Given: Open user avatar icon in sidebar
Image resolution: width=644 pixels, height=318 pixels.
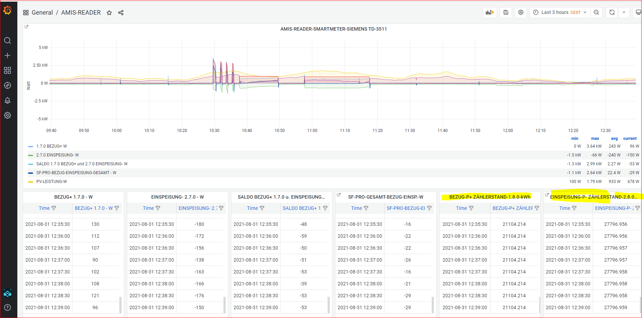Looking at the screenshot, I should click(7, 292).
